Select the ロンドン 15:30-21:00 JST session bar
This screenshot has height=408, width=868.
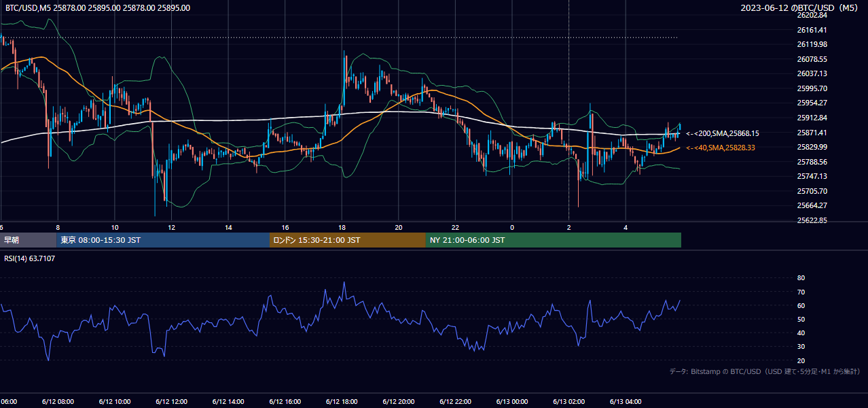pyautogui.click(x=348, y=240)
